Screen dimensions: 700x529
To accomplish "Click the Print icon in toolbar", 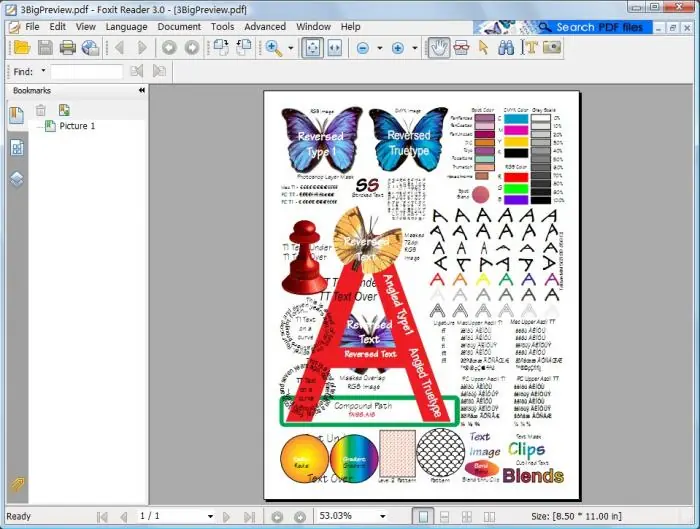I will (x=67, y=47).
